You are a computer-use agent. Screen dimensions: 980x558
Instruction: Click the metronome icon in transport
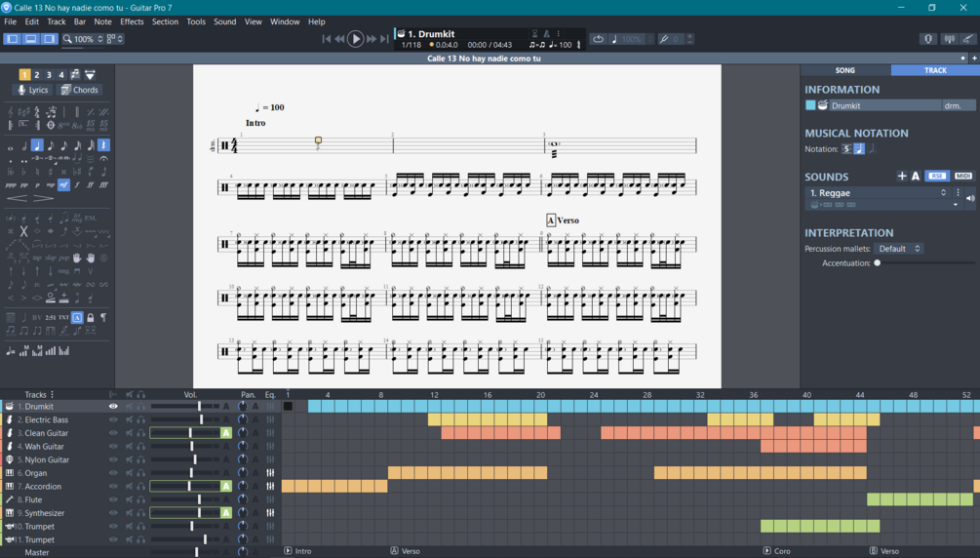point(546,34)
